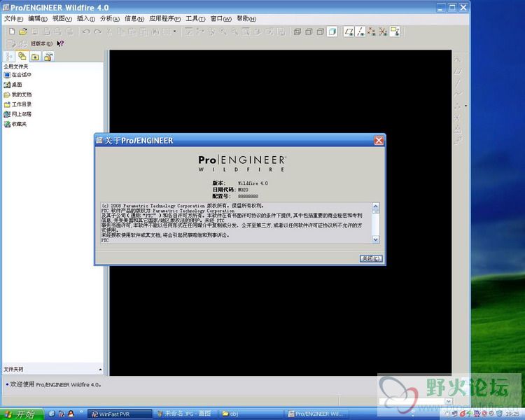
Task: Open the 分析 menu
Action: pyautogui.click(x=110, y=19)
